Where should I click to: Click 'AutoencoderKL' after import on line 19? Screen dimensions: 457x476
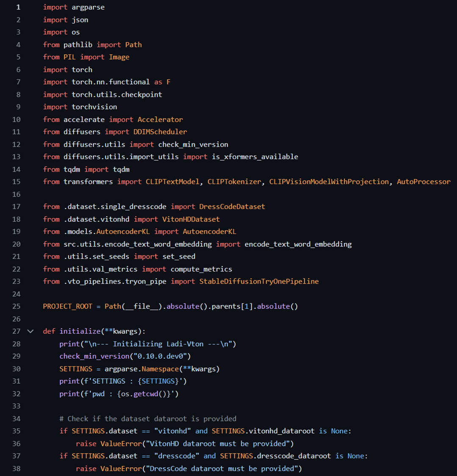pos(209,231)
